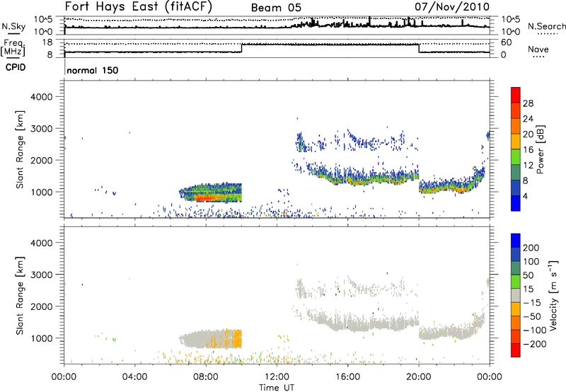Click the 'Beam 05' label
The width and height of the screenshot is (566, 392).
pyautogui.click(x=276, y=8)
